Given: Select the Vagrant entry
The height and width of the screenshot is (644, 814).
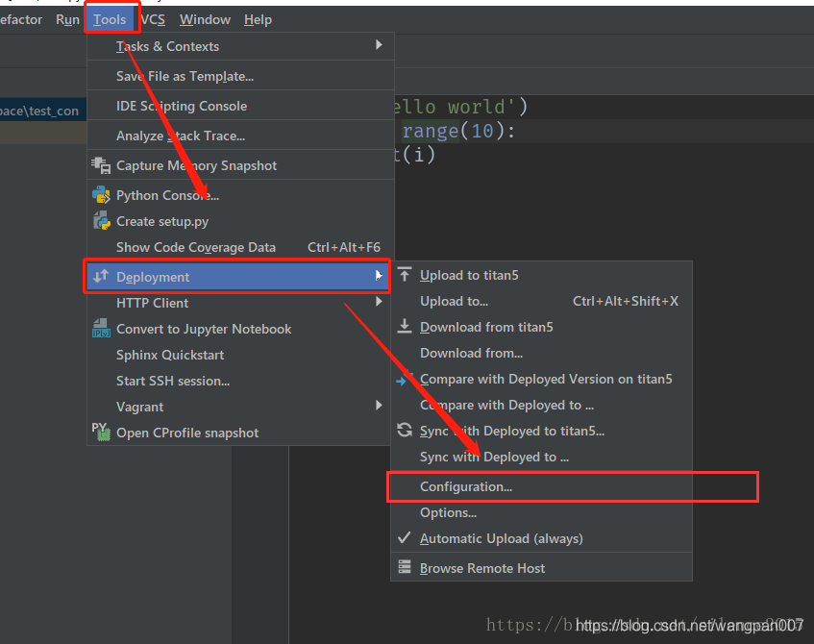Looking at the screenshot, I should click(238, 407).
